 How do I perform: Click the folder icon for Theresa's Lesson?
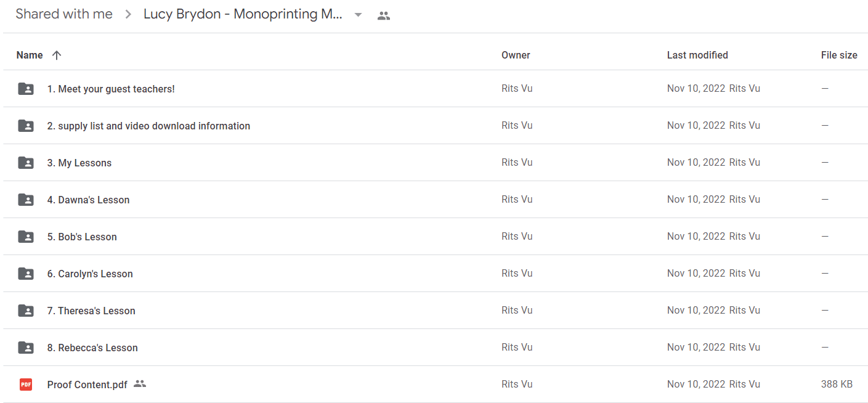tap(26, 311)
